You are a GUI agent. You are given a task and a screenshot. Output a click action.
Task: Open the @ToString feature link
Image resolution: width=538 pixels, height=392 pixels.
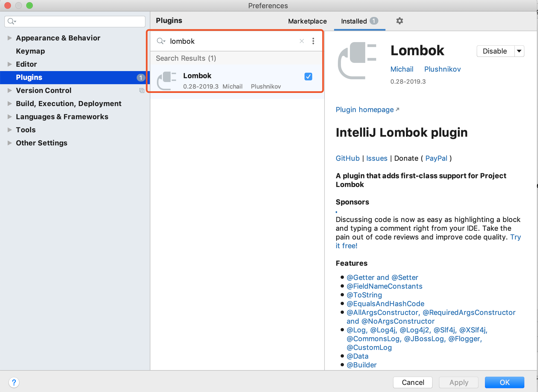364,295
